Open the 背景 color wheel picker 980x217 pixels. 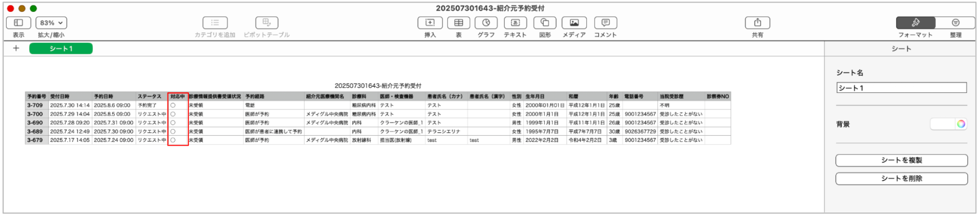point(961,124)
